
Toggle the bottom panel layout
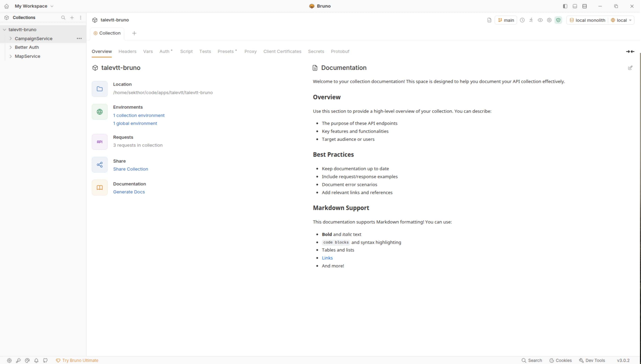(575, 6)
